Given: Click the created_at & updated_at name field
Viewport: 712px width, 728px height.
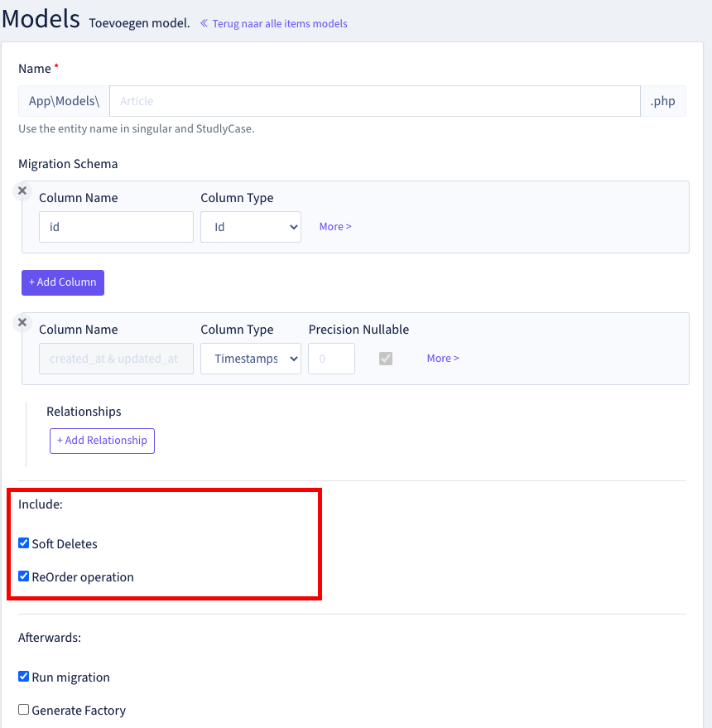Looking at the screenshot, I should [116, 359].
